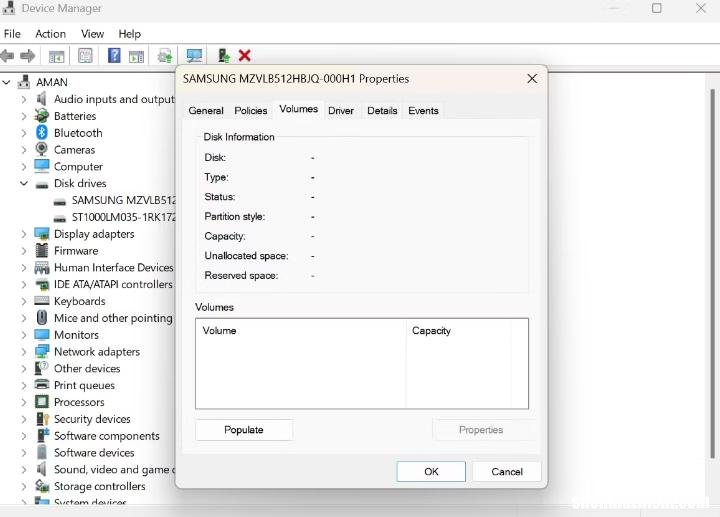This screenshot has height=517, width=720.
Task: Expand the Monitors chevron
Action: [24, 335]
